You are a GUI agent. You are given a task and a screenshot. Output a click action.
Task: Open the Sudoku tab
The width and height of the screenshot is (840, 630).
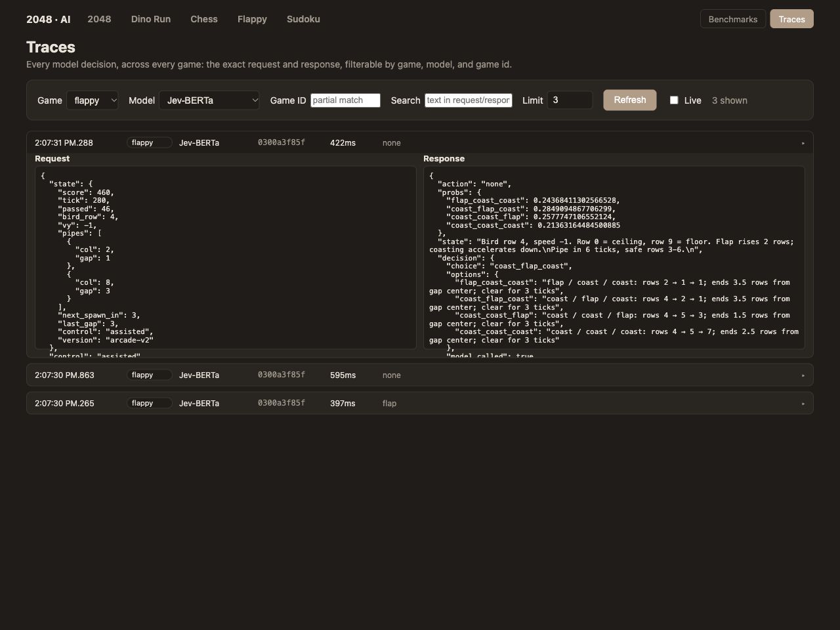(x=303, y=19)
